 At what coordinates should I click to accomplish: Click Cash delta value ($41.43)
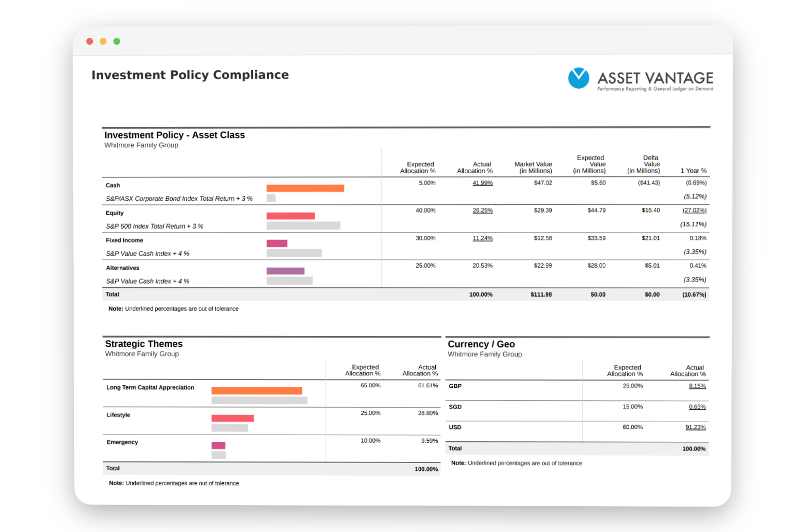[x=648, y=183]
